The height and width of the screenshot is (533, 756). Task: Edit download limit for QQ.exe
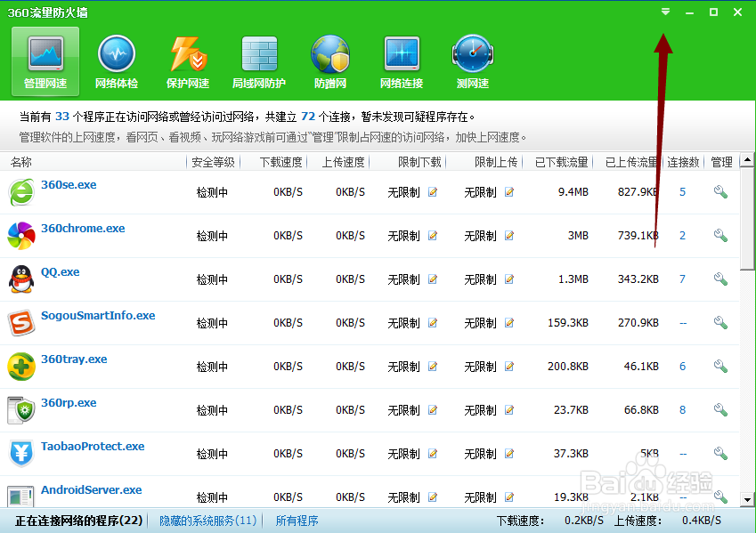coord(433,279)
